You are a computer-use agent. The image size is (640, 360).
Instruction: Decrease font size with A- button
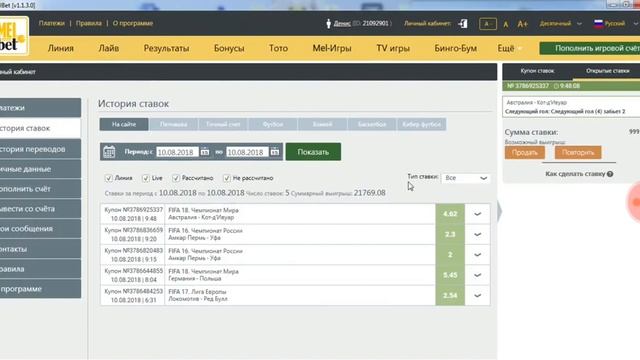click(x=488, y=24)
